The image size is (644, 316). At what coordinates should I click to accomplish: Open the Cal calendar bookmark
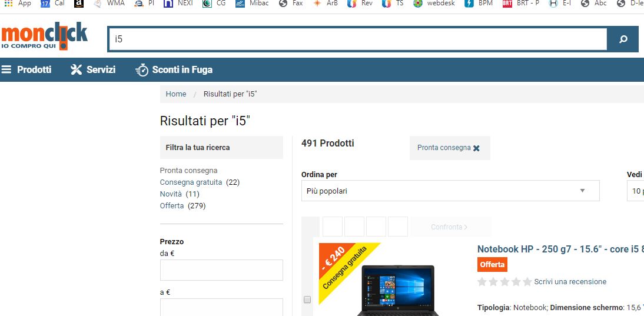point(52,4)
